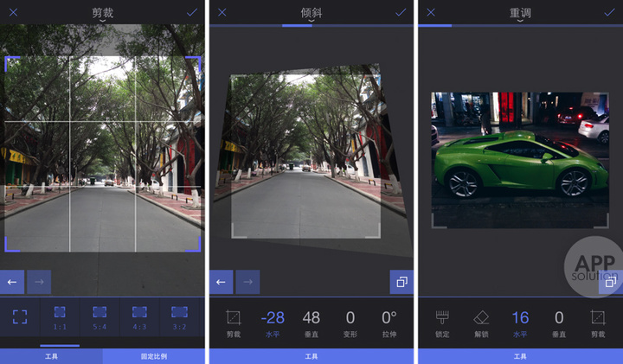
Task: Select the 水平 value showing -28
Action: [x=273, y=322]
